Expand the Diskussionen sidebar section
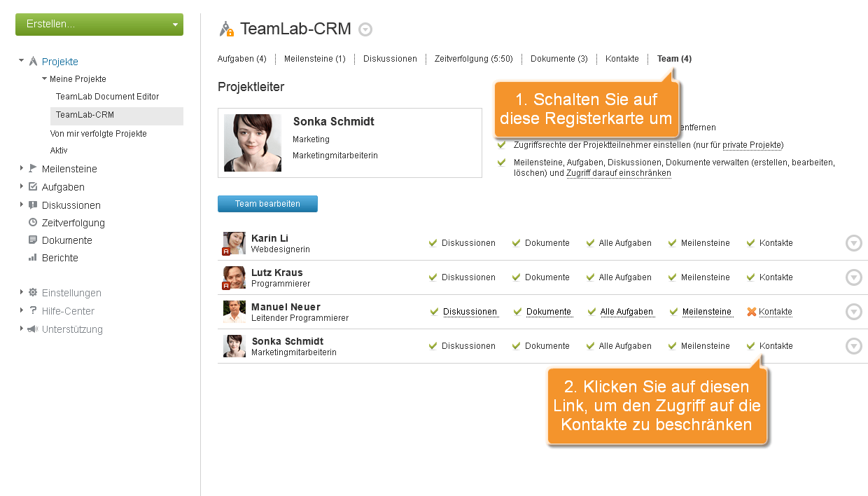Viewport: 868px width, 496px height. pyautogui.click(x=22, y=205)
